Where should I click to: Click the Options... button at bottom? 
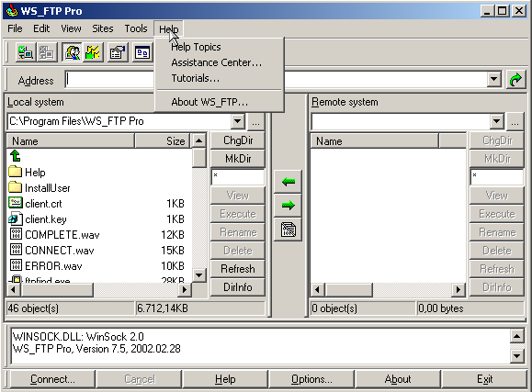coord(311,379)
